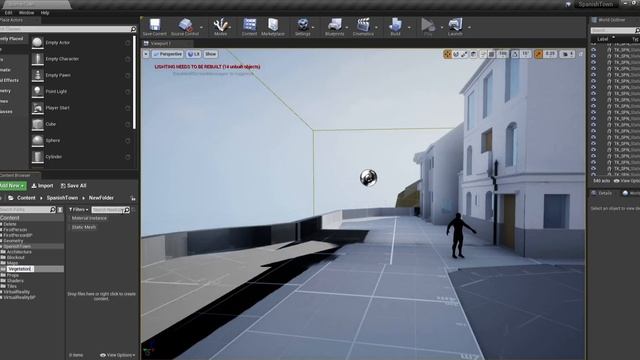Click the Cube shape icon
The width and height of the screenshot is (640, 360).
click(x=38, y=124)
